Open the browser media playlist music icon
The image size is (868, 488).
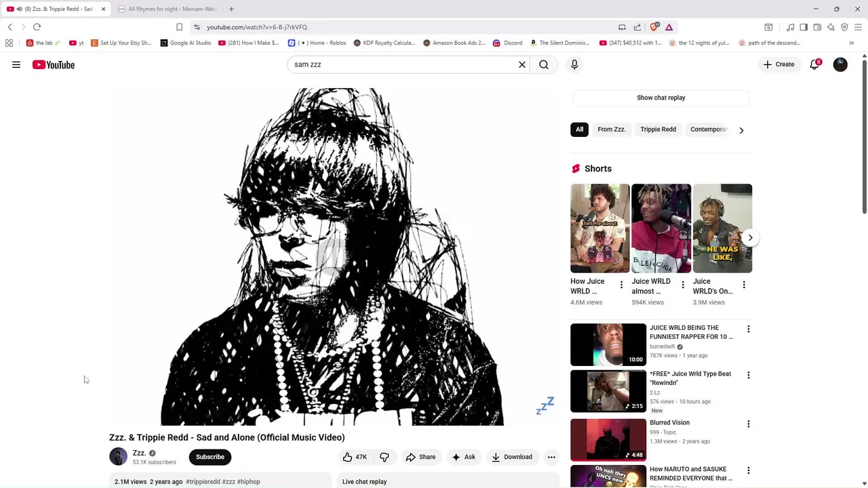790,27
